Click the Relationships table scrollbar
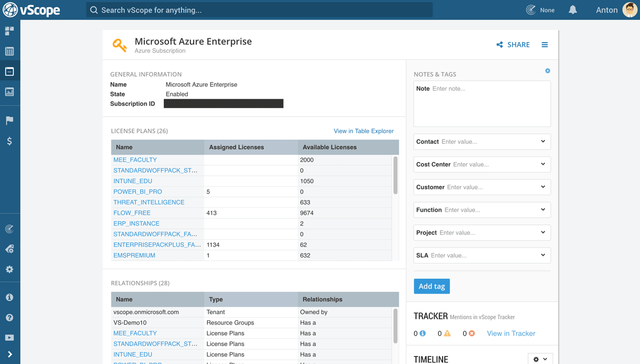Screen dimensions: 640x364 click(395, 326)
